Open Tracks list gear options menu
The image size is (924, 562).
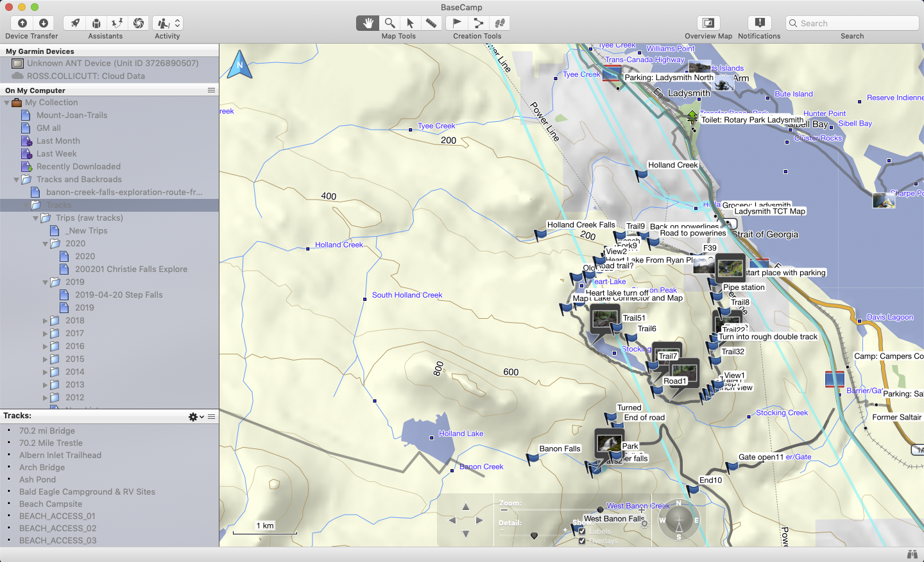pyautogui.click(x=195, y=417)
